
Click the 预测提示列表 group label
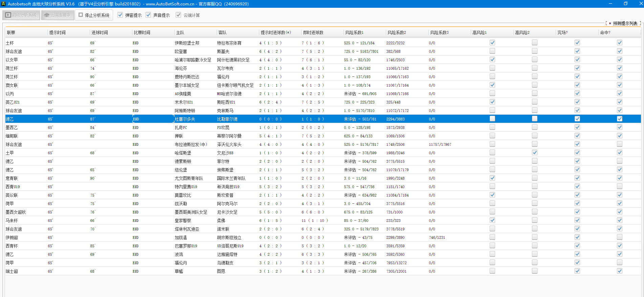click(x=625, y=23)
